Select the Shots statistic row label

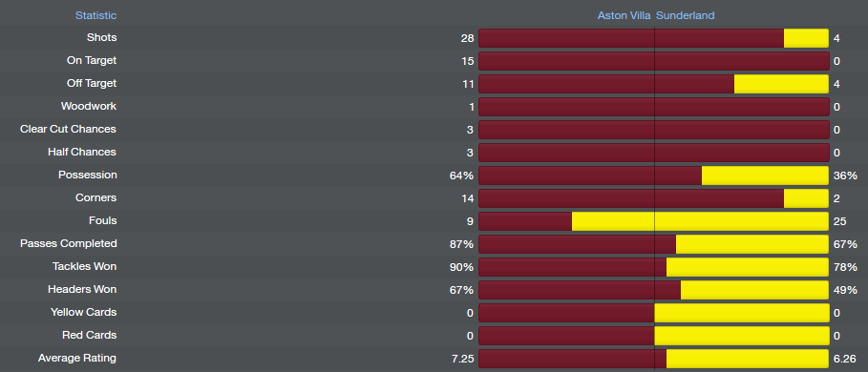pyautogui.click(x=102, y=37)
